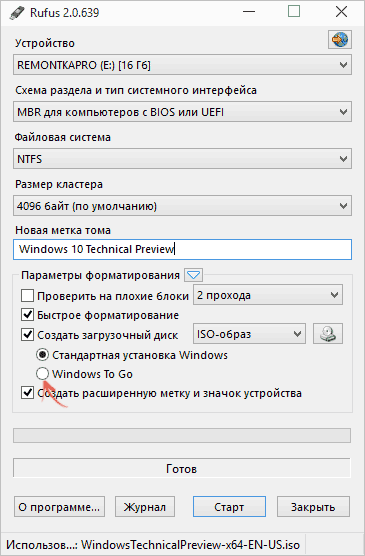Viewport: 365px width, 556px height.
Task: Click the Схема раздела и тип системного интерфейса label
Action: 136,90
